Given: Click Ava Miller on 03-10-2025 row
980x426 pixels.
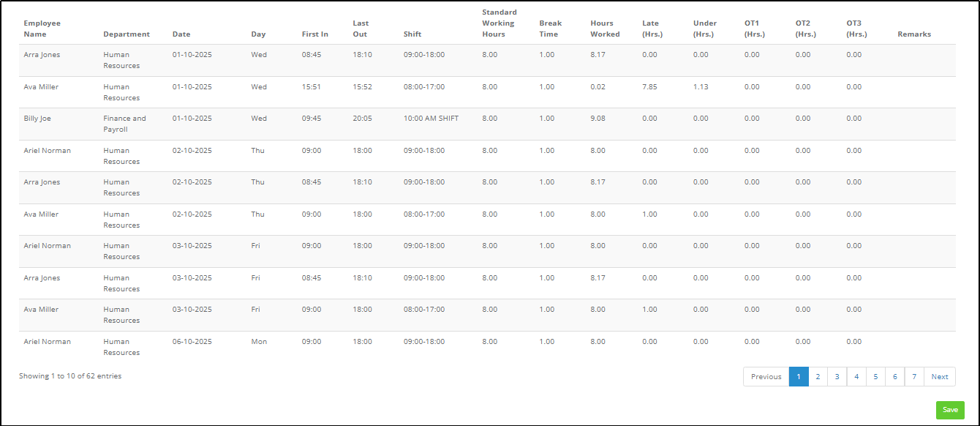Looking at the screenshot, I should click(41, 310).
